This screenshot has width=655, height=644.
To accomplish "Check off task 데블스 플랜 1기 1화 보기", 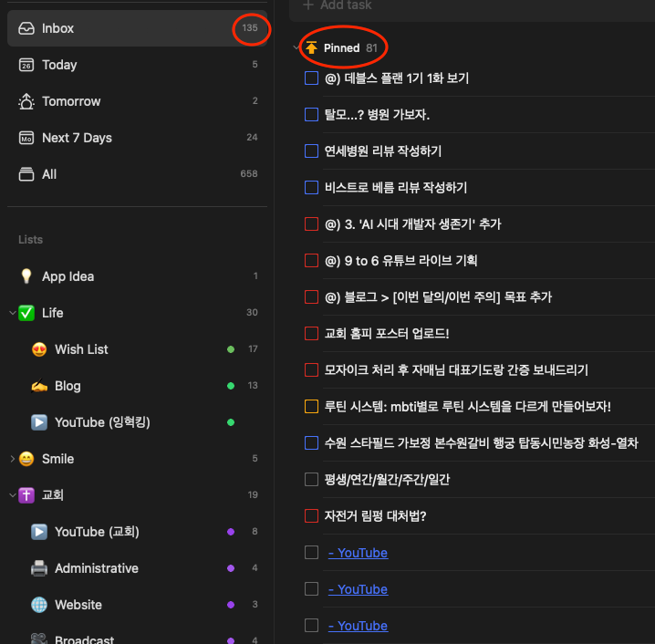I will (x=311, y=78).
